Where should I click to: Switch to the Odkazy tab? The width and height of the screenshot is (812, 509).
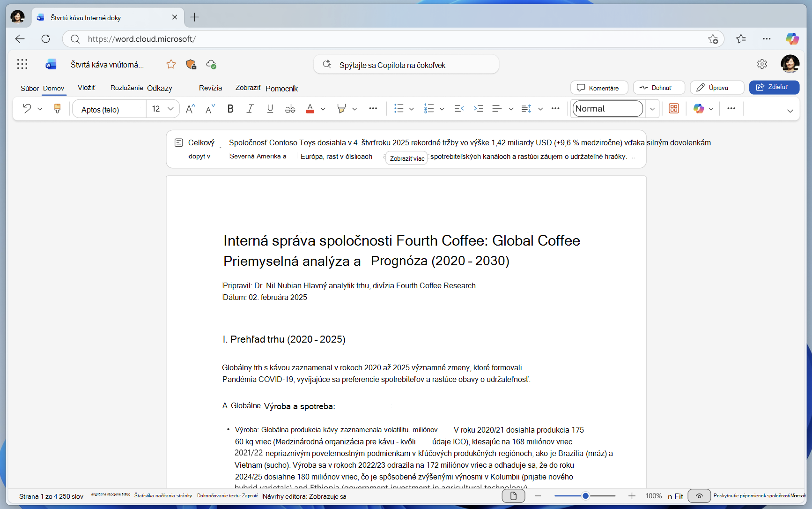click(x=160, y=88)
